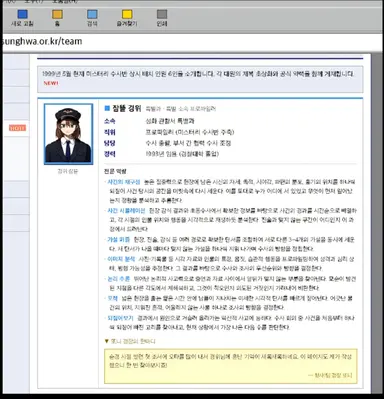The height and width of the screenshot is (399, 384).
Task: Select the blue 사건의 재구성 skill heading
Action: click(x=123, y=182)
